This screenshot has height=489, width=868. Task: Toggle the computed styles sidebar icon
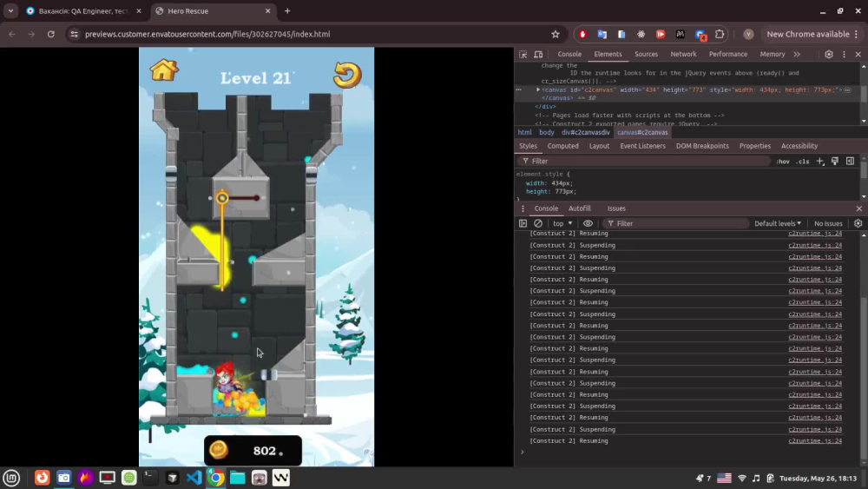click(x=850, y=162)
